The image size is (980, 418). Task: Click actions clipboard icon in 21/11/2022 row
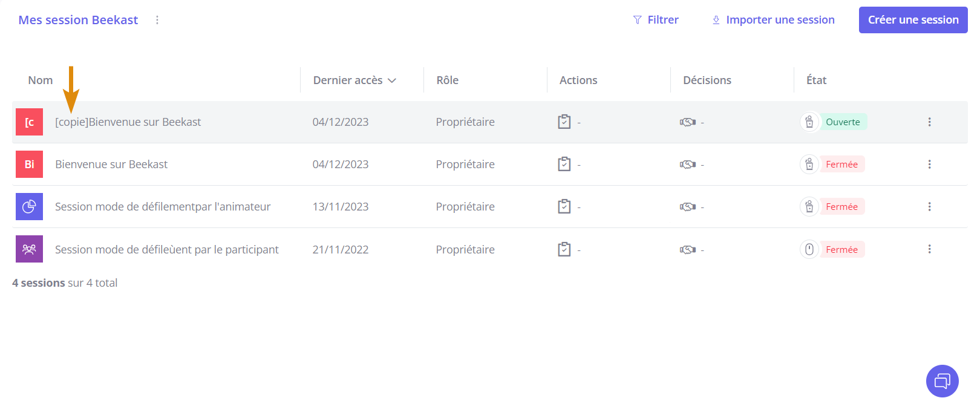[564, 249]
